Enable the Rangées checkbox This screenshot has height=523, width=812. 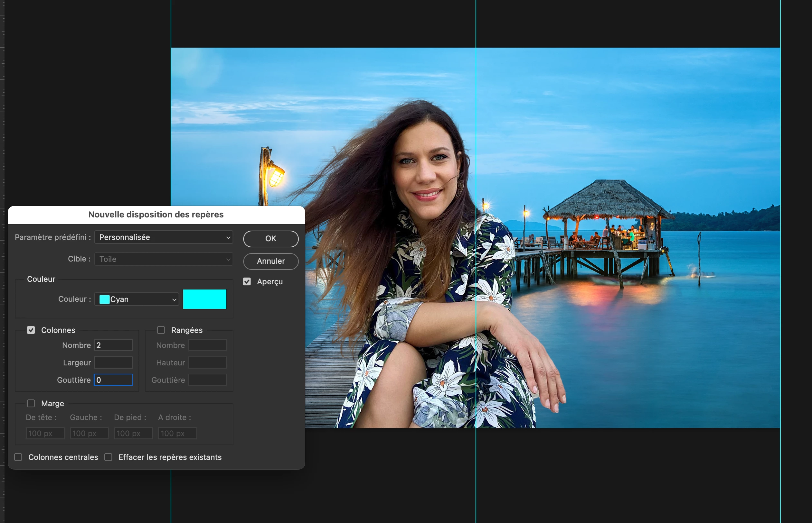click(x=161, y=330)
